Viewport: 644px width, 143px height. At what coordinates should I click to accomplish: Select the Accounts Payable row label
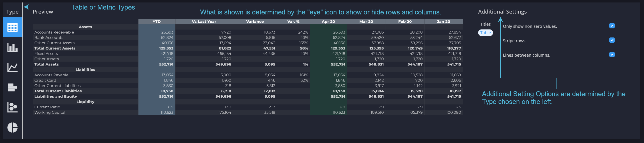point(51,75)
